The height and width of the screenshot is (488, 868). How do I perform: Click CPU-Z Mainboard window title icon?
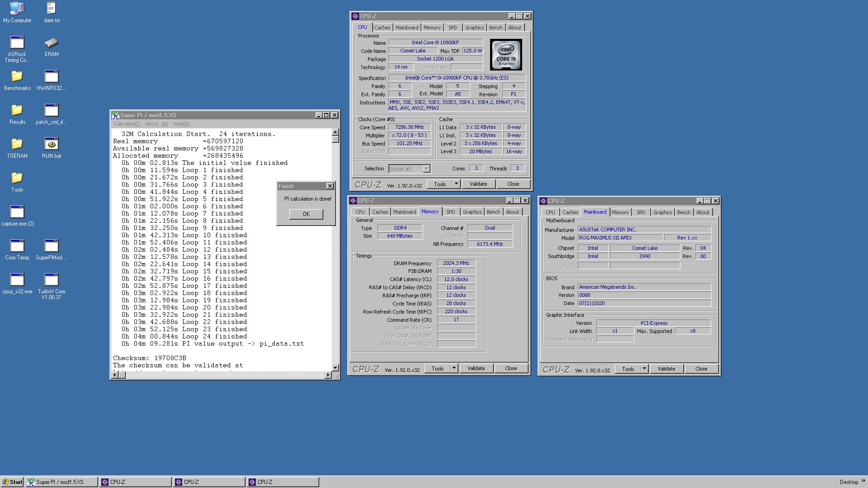click(543, 201)
